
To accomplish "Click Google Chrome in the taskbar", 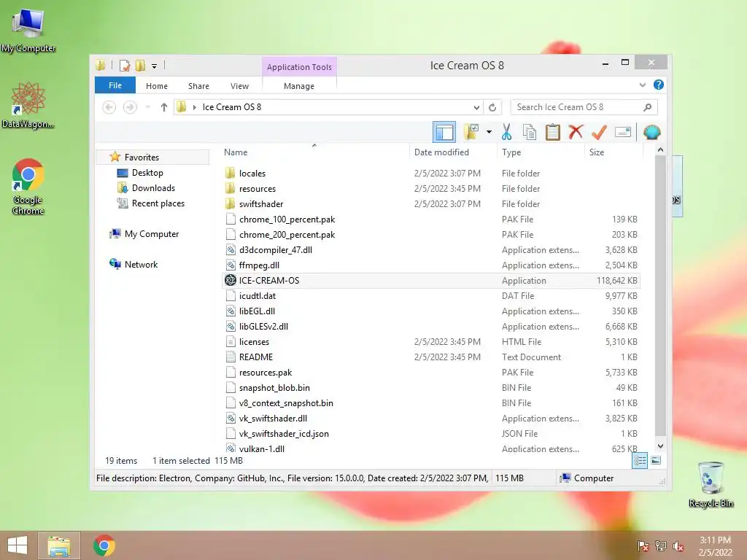I will 104,545.
